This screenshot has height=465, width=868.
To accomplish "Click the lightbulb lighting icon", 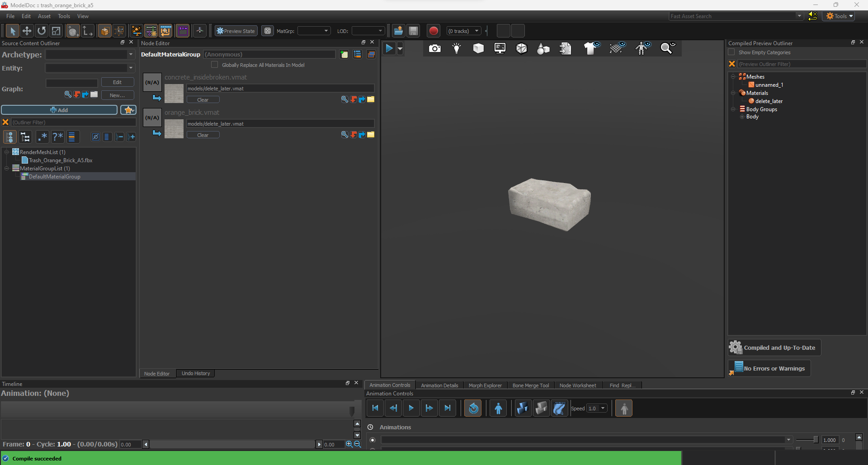I will pyautogui.click(x=457, y=48).
